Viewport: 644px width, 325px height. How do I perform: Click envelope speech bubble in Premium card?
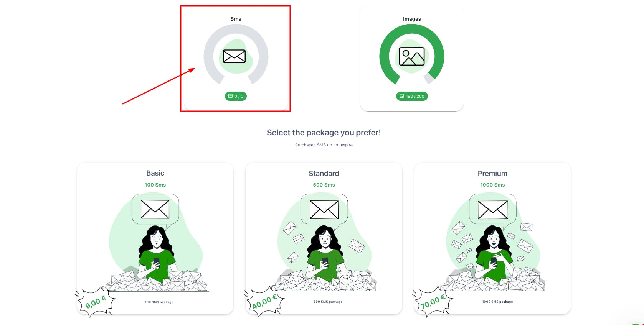(493, 210)
